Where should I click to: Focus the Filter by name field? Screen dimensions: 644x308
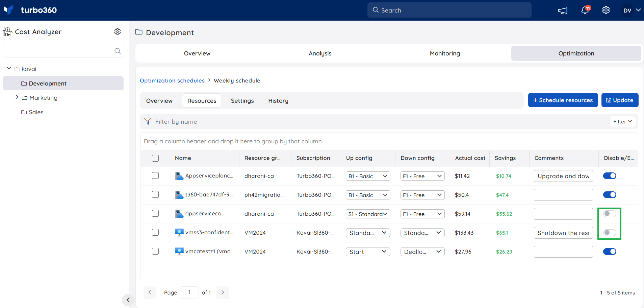click(375, 122)
